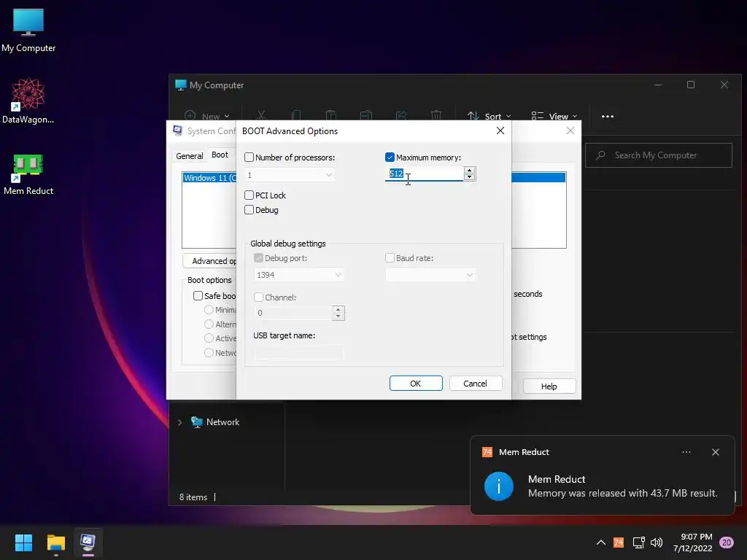Screen dimensions: 747x560
Task: Toggle Safe boot checkbox
Action: (x=198, y=296)
